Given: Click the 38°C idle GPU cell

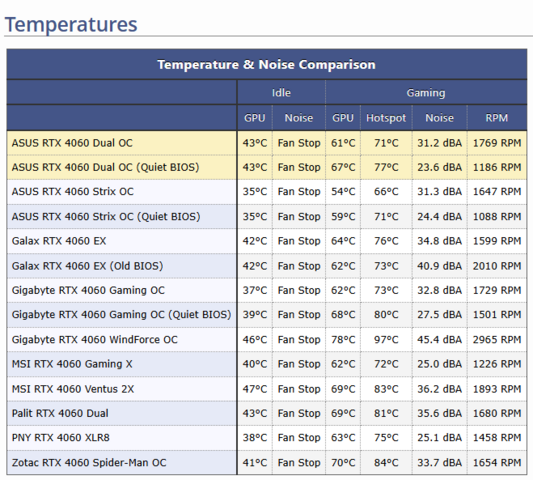Looking at the screenshot, I should pos(255,438).
